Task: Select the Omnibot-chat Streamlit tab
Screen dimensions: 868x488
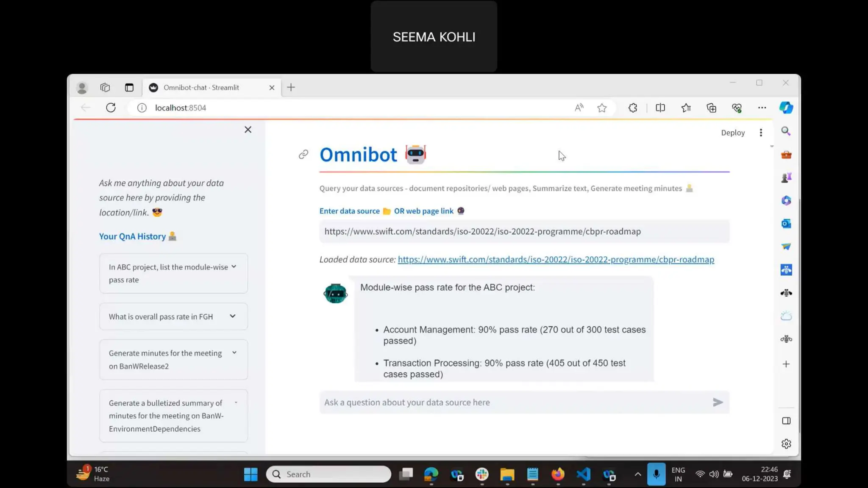Action: tap(201, 87)
